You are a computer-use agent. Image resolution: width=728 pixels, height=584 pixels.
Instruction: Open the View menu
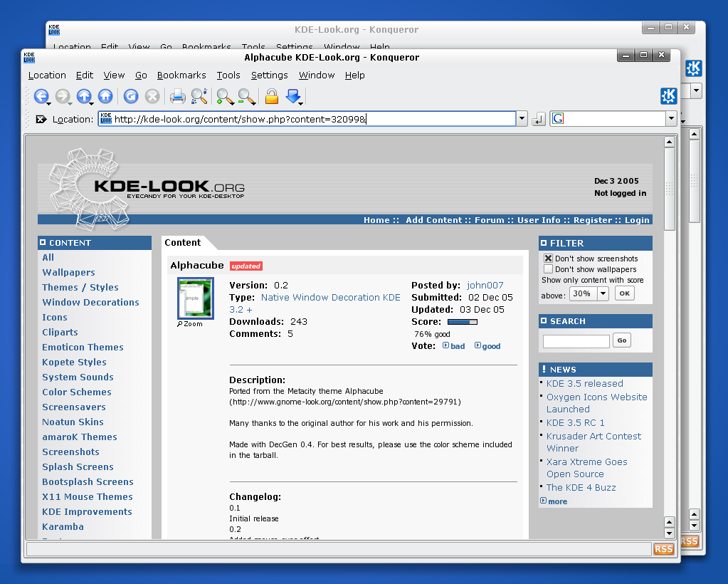[114, 75]
